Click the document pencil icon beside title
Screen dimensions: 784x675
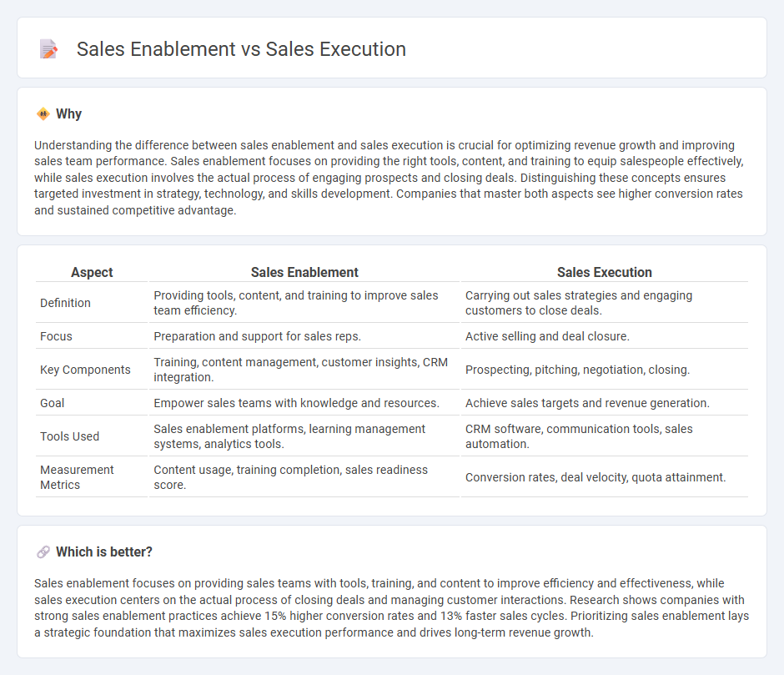[x=48, y=49]
